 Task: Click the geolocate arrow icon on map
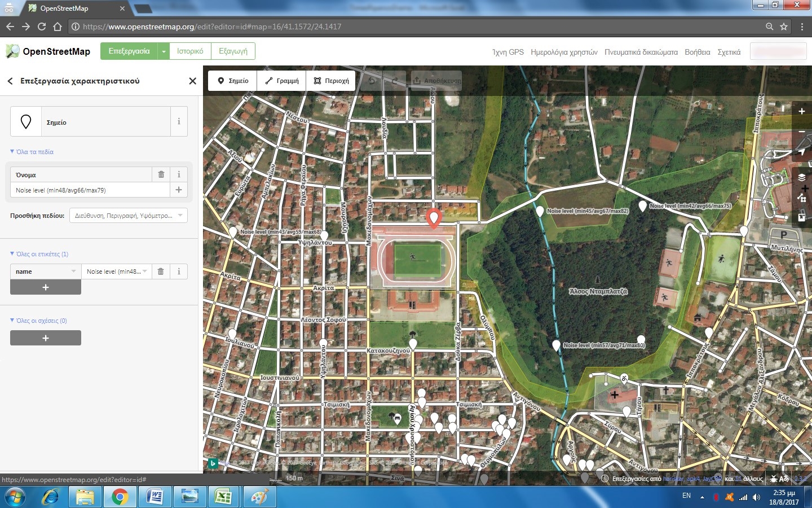point(801,152)
